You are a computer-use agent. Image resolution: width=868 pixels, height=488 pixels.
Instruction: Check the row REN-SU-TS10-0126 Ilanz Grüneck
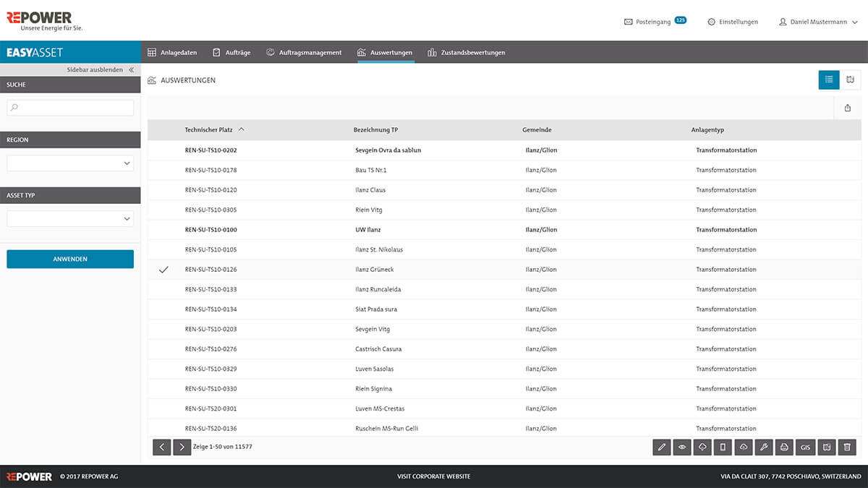tap(163, 269)
